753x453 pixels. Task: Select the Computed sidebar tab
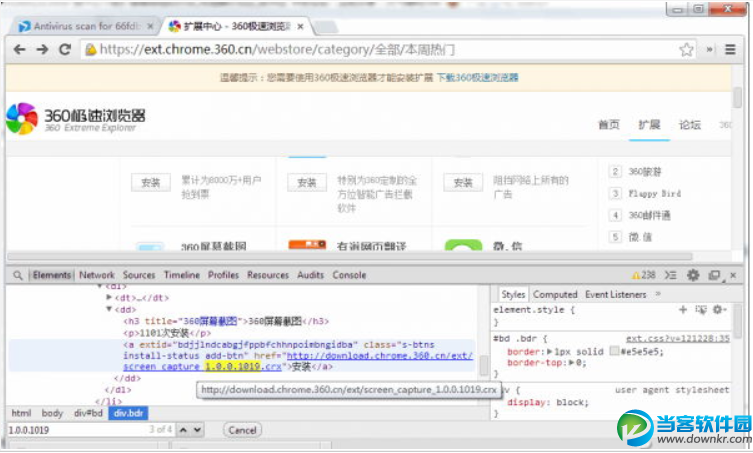tap(555, 294)
